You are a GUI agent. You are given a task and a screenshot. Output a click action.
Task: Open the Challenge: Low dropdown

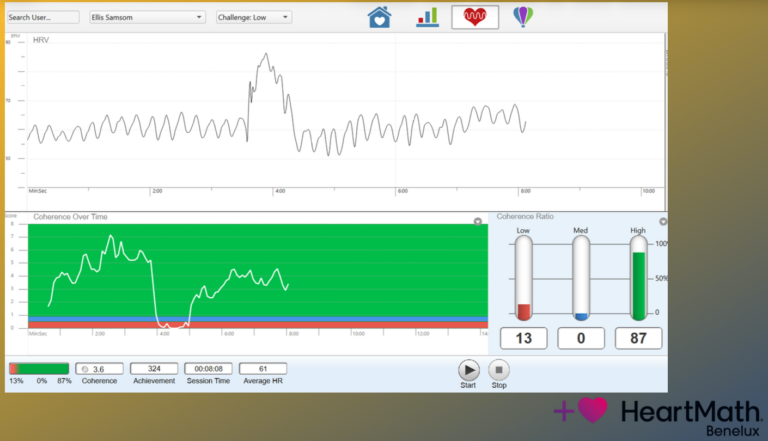(254, 17)
